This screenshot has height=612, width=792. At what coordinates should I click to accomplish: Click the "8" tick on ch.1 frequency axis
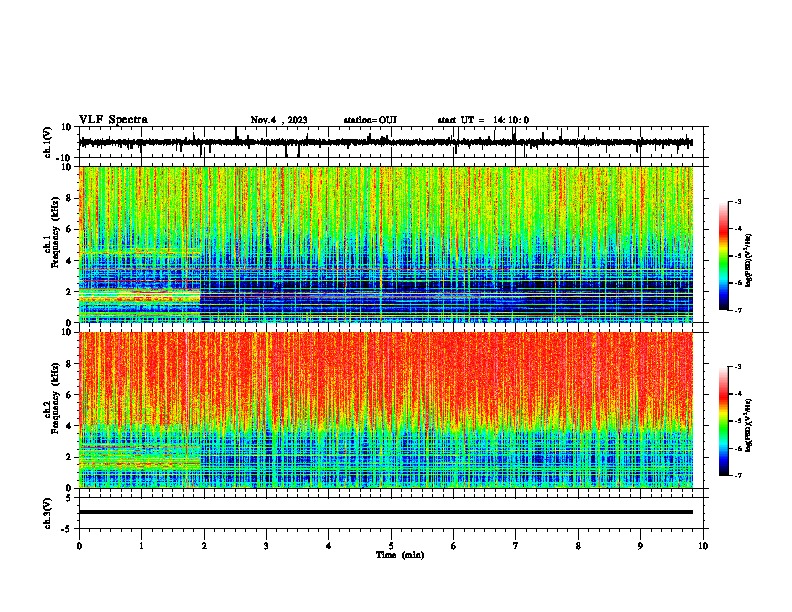coord(69,198)
